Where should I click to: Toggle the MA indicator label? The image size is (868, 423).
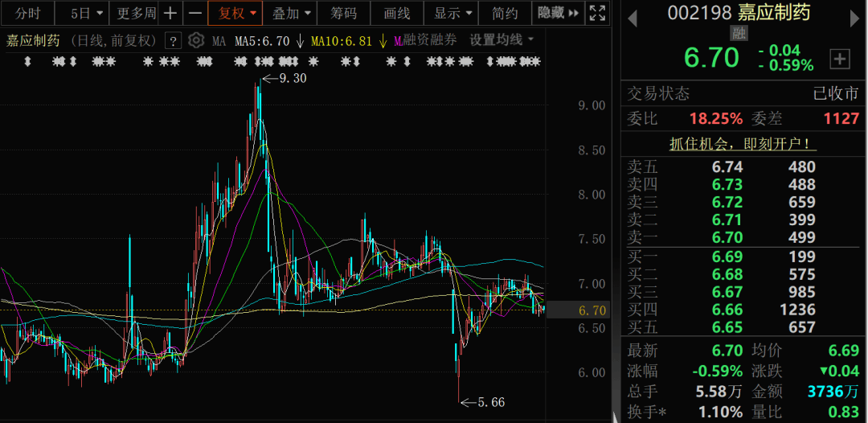tap(219, 41)
